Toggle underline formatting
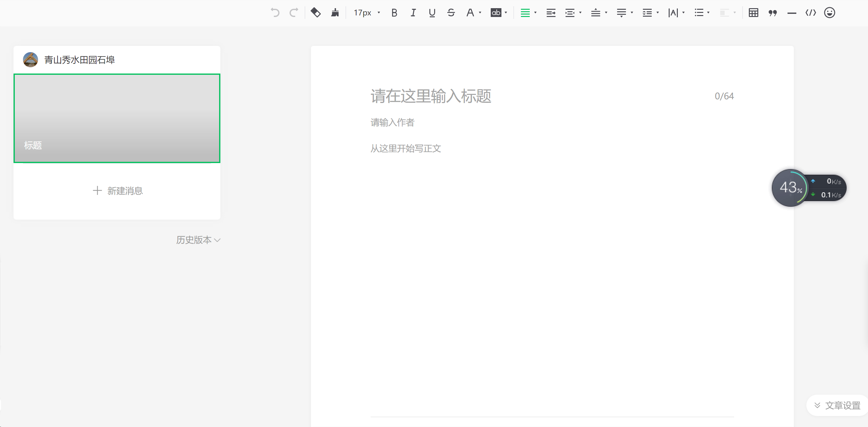Image resolution: width=868 pixels, height=427 pixels. tap(432, 13)
